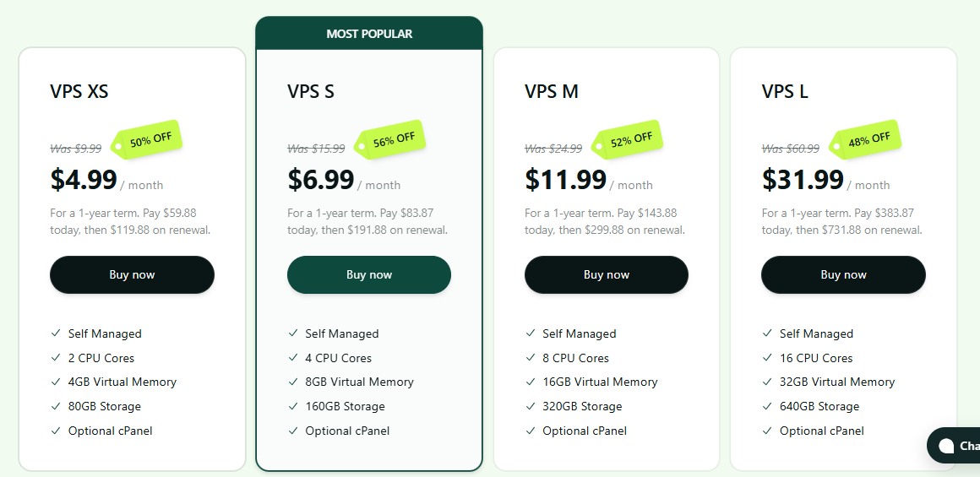Open the chat widget bubble icon
Screen dimensions: 980x477
coord(946,445)
